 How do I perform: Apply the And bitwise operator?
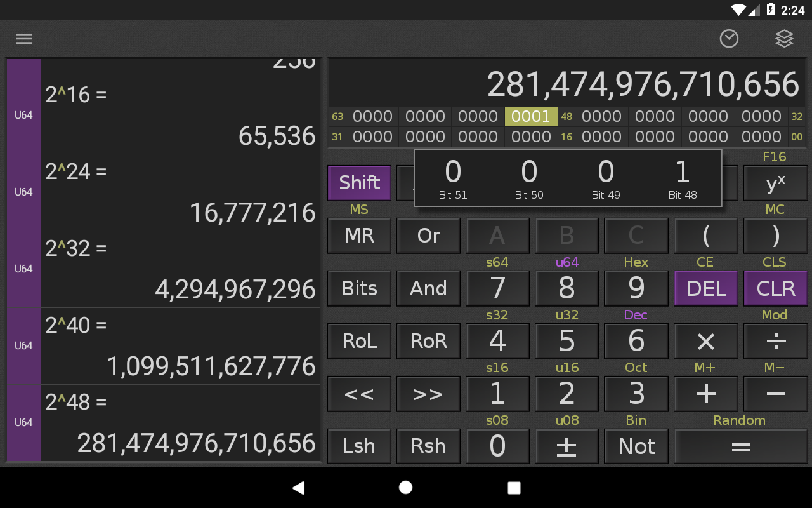point(428,288)
